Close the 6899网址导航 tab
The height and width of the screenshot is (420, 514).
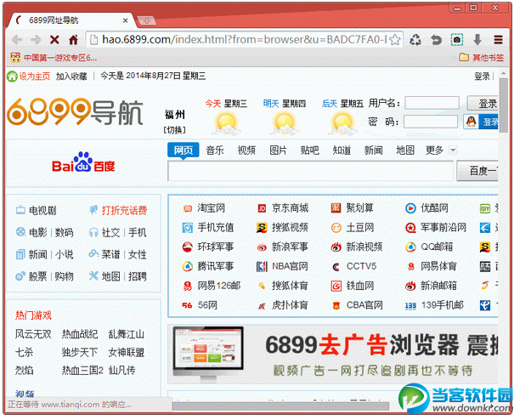coord(125,20)
